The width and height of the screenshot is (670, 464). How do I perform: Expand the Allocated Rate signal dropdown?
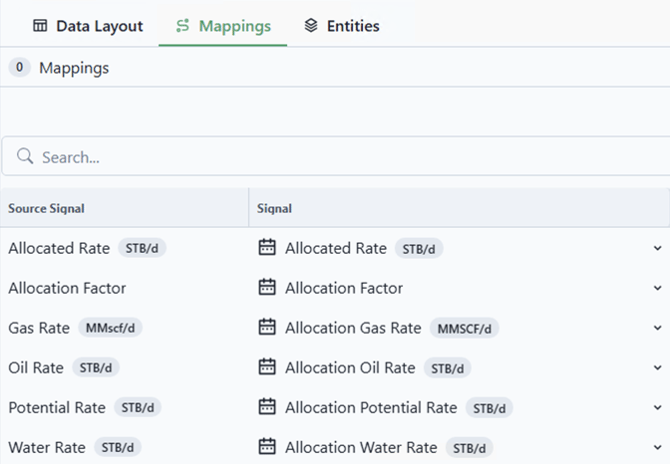[657, 248]
